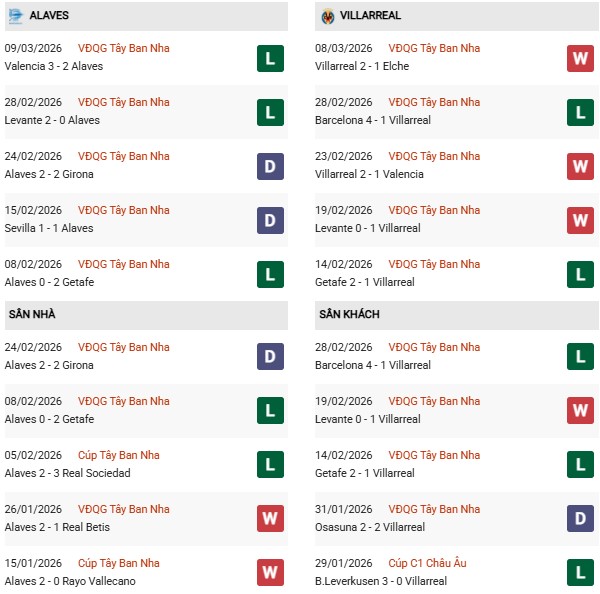This screenshot has height=594, width=600.
Task: Open the Levante 2 - 0 Alaves match
Action: [52, 120]
